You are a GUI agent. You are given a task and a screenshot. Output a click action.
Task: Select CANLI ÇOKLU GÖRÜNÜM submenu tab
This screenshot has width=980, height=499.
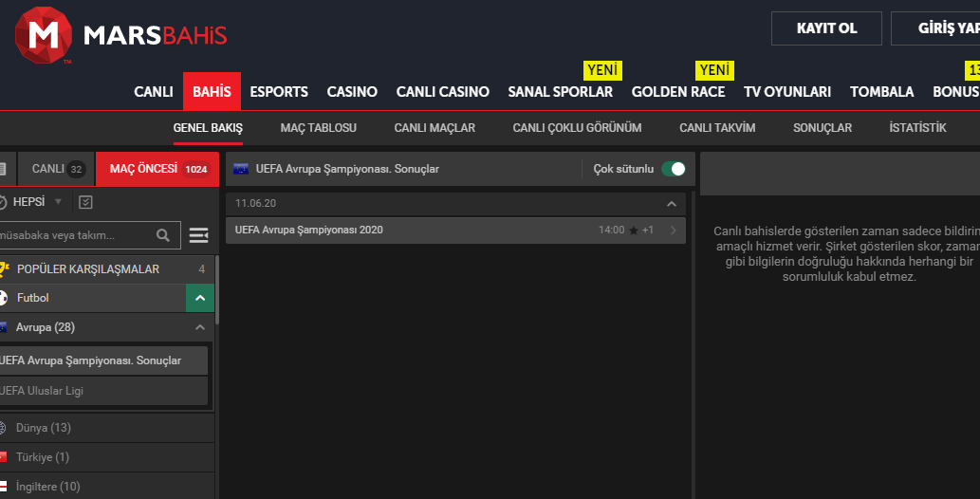[577, 128]
